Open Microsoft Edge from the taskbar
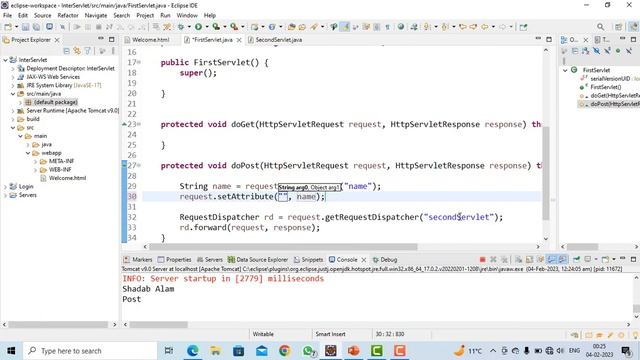This screenshot has height=360, width=640. 192,351
